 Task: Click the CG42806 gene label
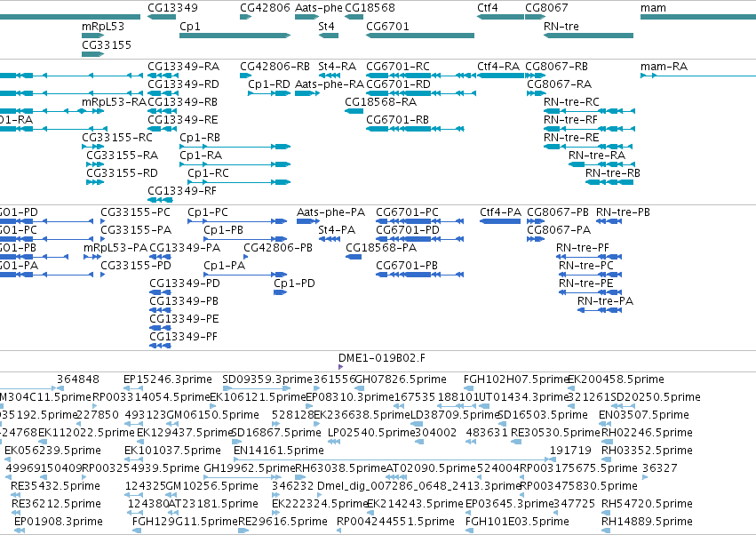point(266,8)
